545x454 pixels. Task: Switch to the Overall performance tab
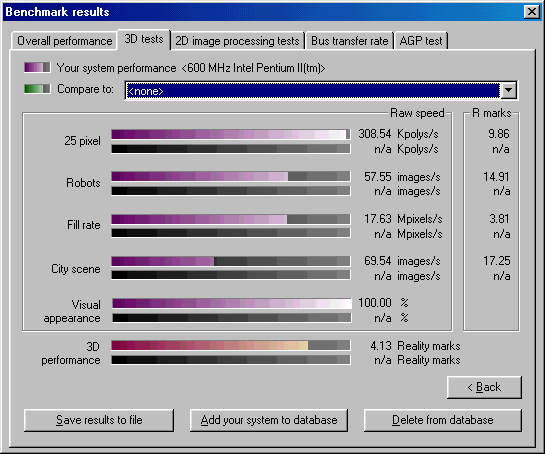tap(64, 41)
